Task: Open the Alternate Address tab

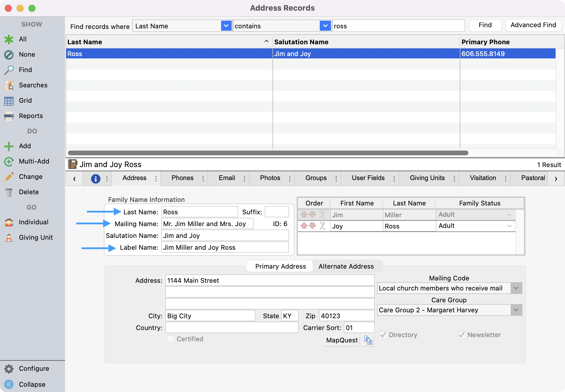Action: [x=346, y=266]
